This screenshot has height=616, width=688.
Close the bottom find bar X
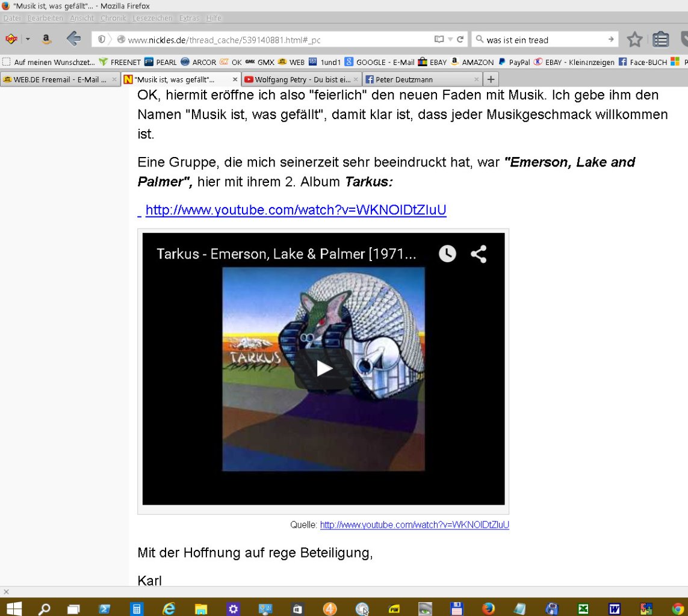pyautogui.click(x=6, y=592)
